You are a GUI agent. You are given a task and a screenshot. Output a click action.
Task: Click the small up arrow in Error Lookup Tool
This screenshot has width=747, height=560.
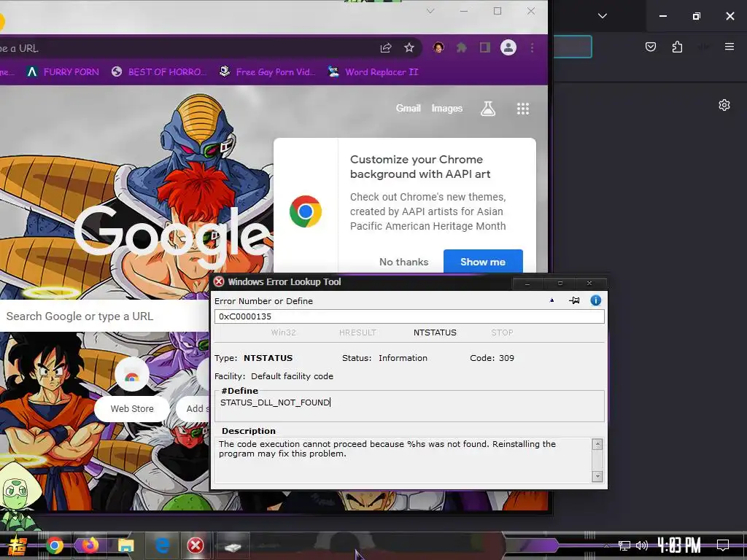pyautogui.click(x=551, y=300)
